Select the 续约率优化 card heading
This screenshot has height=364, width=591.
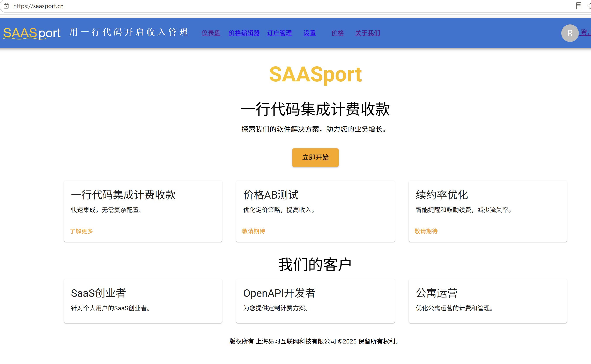(442, 194)
